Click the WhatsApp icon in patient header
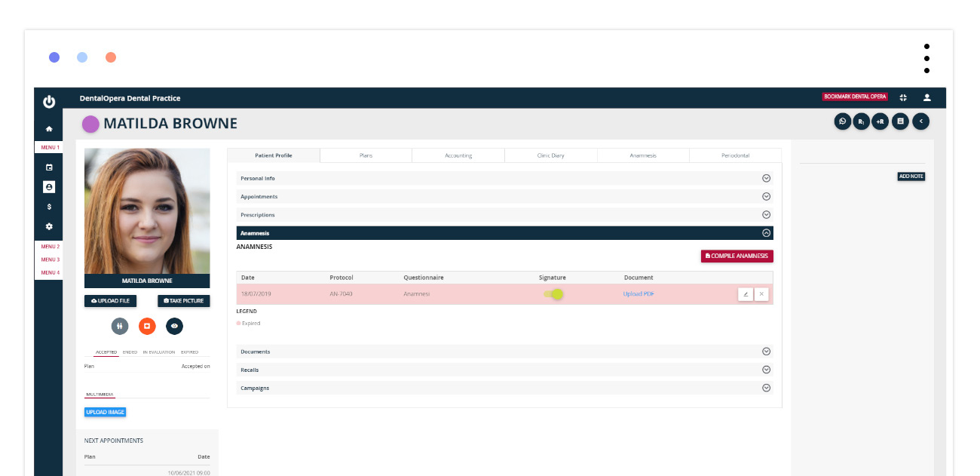The image size is (980, 476). (842, 121)
